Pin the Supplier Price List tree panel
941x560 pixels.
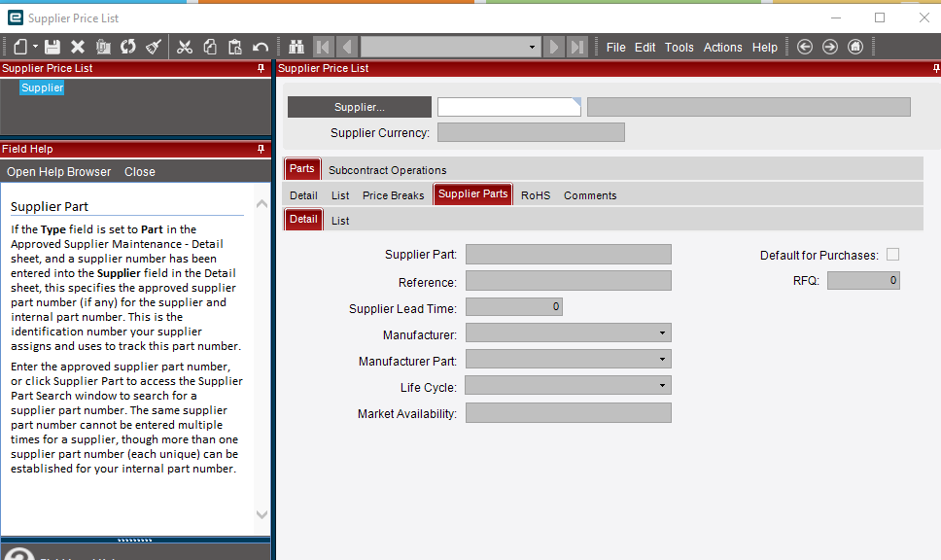tap(261, 68)
